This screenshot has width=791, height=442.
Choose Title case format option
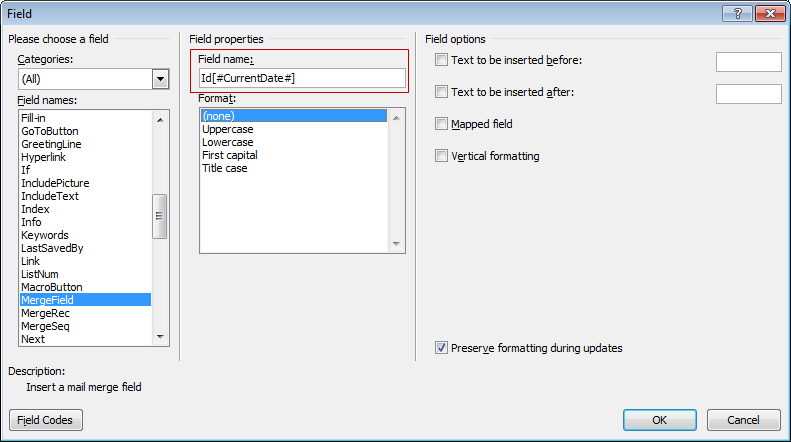225,168
